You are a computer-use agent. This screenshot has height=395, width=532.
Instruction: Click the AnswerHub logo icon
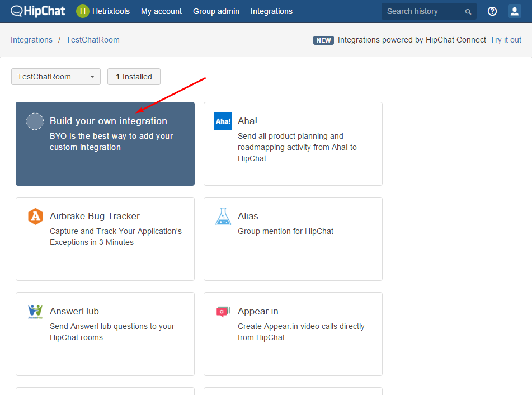[35, 312]
